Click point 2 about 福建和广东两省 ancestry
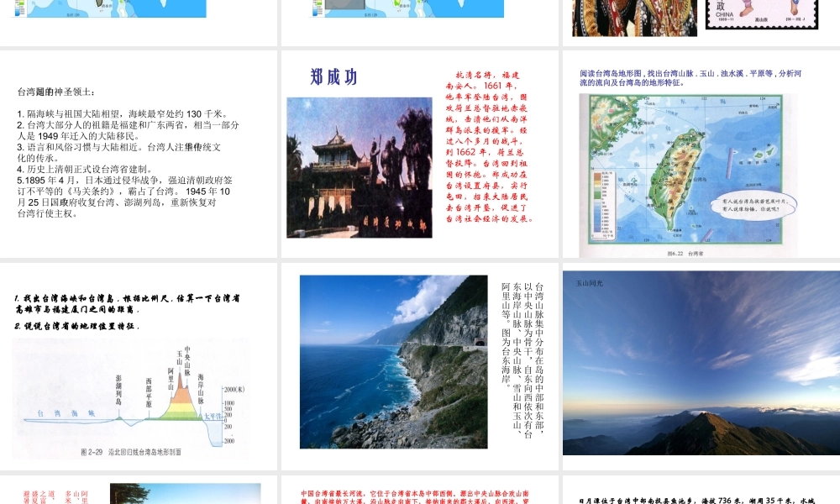Screen dimensions: 840x504 (128, 130)
